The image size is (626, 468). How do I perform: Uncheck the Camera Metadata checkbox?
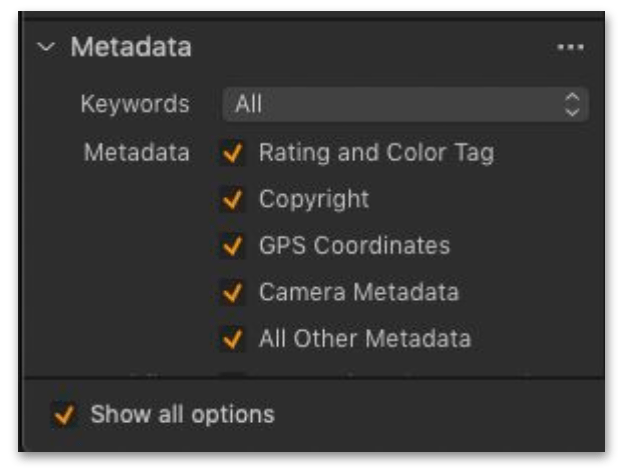pyautogui.click(x=233, y=293)
